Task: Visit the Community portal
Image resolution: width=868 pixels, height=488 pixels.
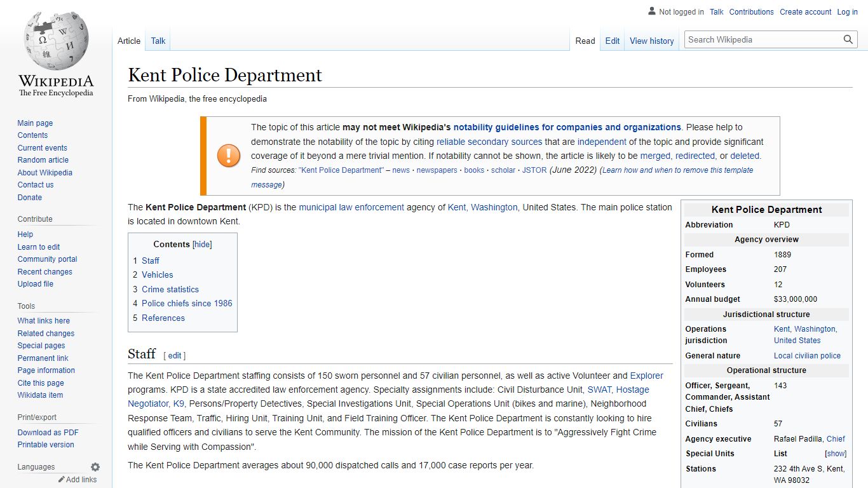Action: tap(47, 259)
